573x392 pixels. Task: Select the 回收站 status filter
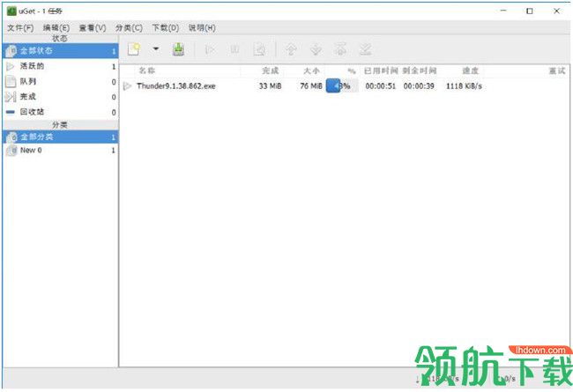pos(61,112)
